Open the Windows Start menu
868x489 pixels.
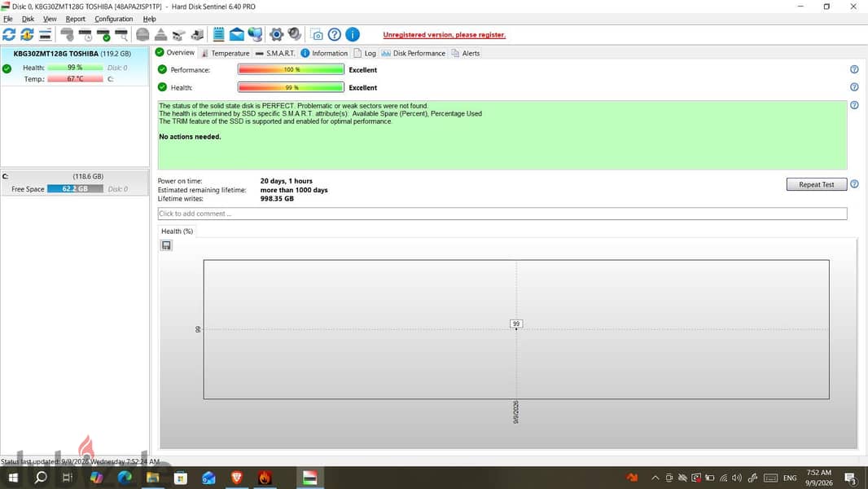pos(12,478)
